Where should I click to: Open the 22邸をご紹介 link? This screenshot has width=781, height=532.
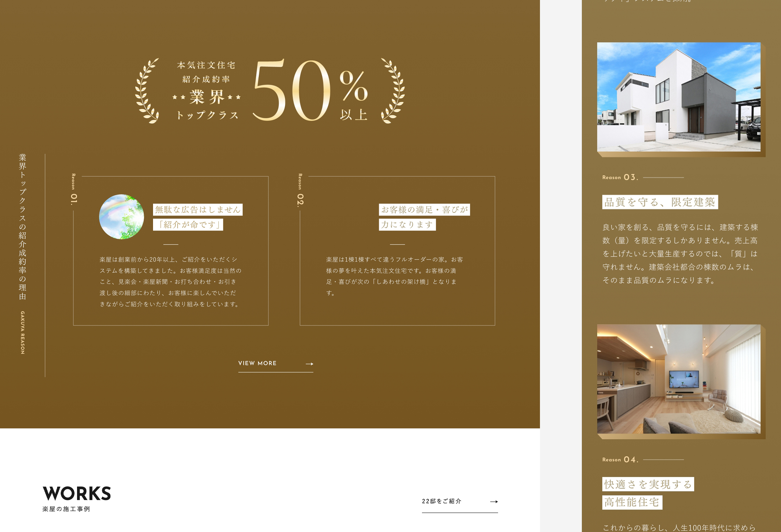(442, 501)
